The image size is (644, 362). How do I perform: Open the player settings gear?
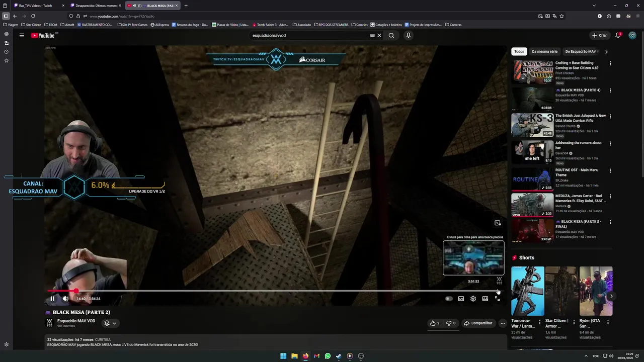473,299
